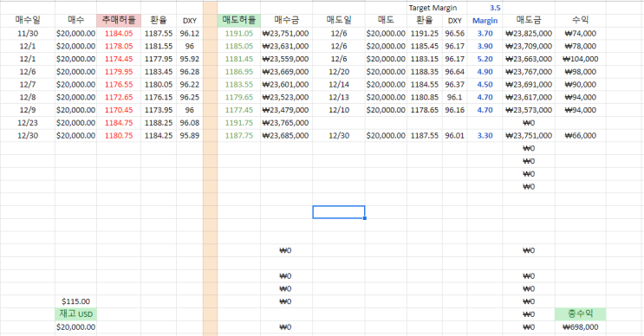The image size is (644, 336).
Task: Select the 수익 header cell
Action: point(581,20)
